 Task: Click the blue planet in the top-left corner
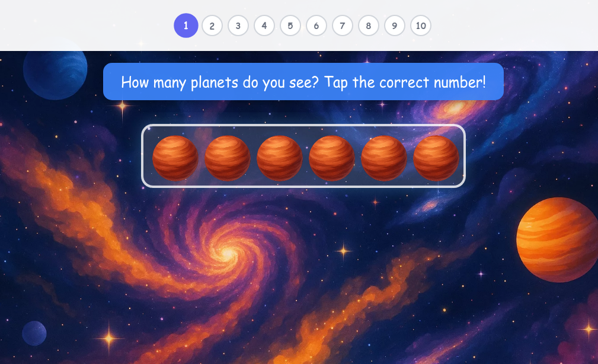point(54,73)
